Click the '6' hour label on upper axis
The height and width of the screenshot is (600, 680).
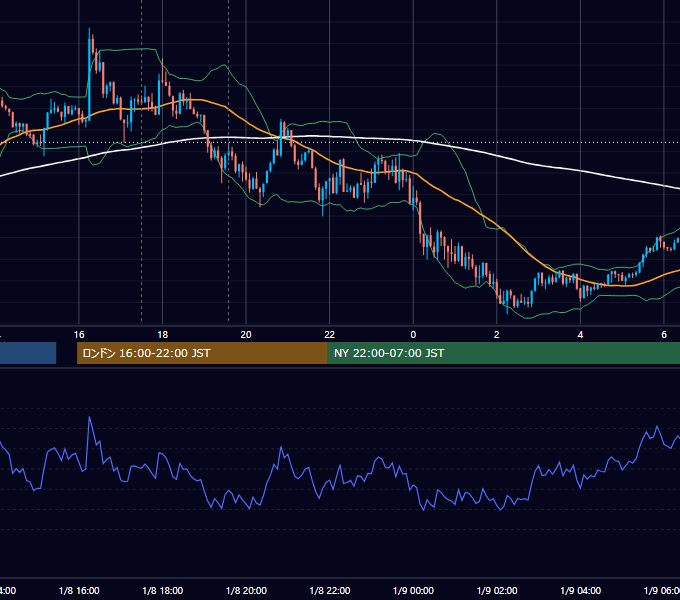point(664,335)
